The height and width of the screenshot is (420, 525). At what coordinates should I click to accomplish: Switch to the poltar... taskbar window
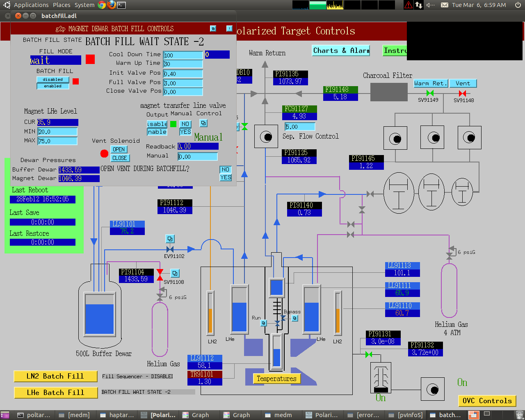coord(34,415)
